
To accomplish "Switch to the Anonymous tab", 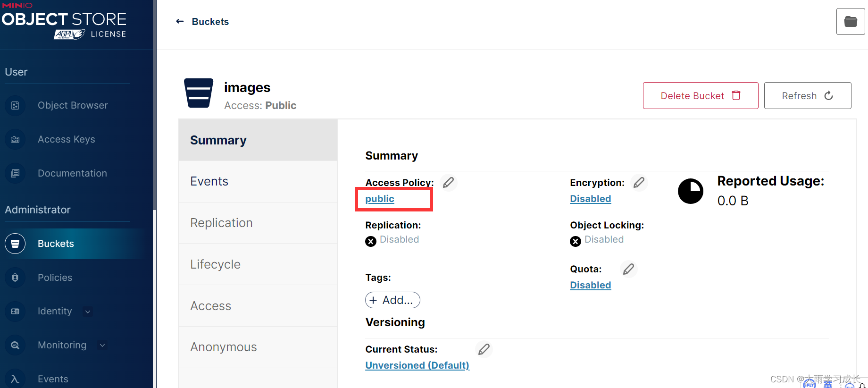I will point(258,347).
